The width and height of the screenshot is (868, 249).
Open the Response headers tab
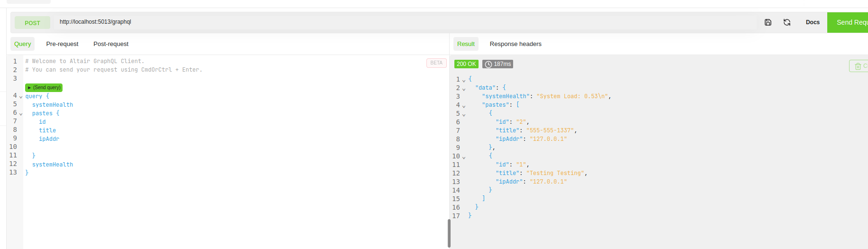pyautogui.click(x=515, y=44)
